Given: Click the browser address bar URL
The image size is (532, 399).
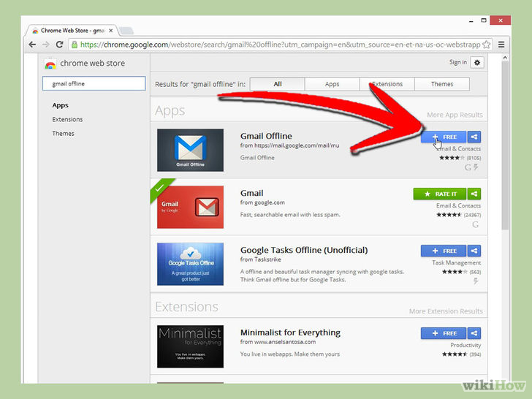Looking at the screenshot, I should pyautogui.click(x=280, y=45).
